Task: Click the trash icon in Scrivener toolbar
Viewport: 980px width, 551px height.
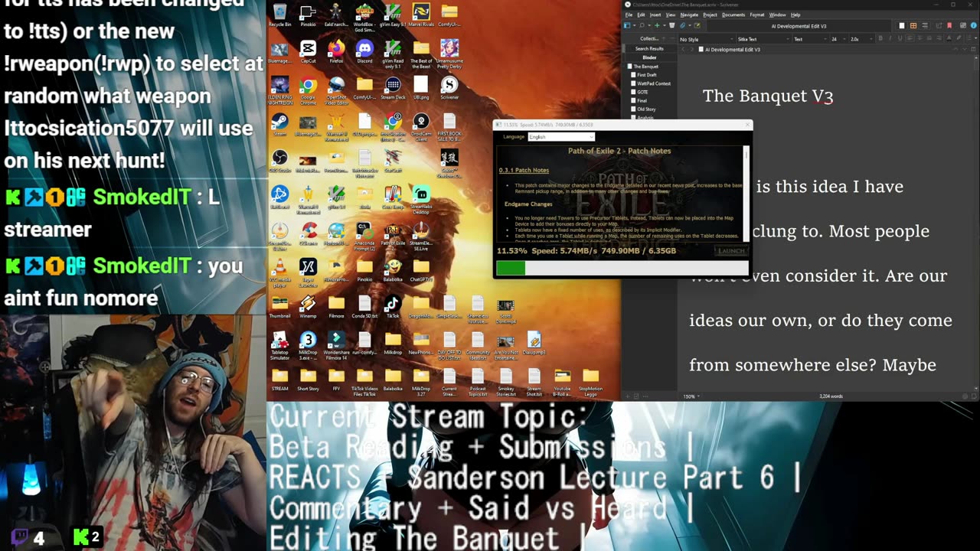Action: 672,25
